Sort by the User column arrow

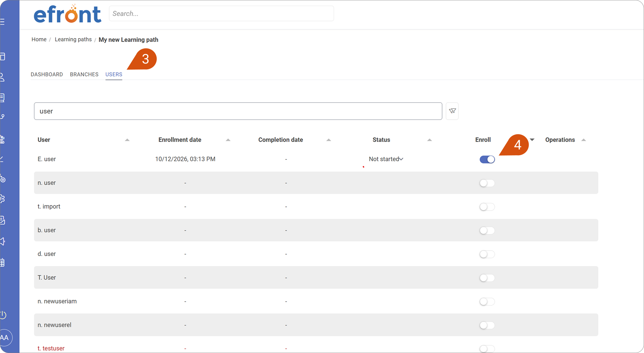(x=127, y=140)
